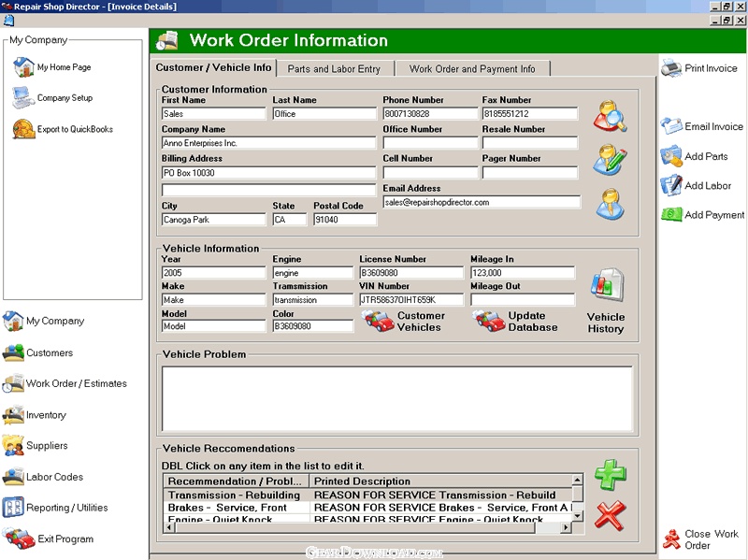Launch Export to QuickBooks icon
748x560 pixels.
pos(24,129)
